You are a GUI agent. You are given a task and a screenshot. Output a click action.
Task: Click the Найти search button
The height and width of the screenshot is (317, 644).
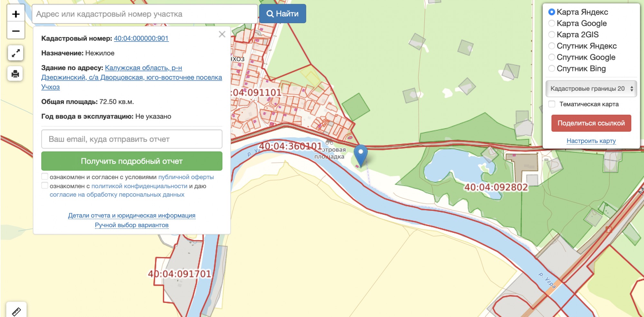[x=282, y=14]
